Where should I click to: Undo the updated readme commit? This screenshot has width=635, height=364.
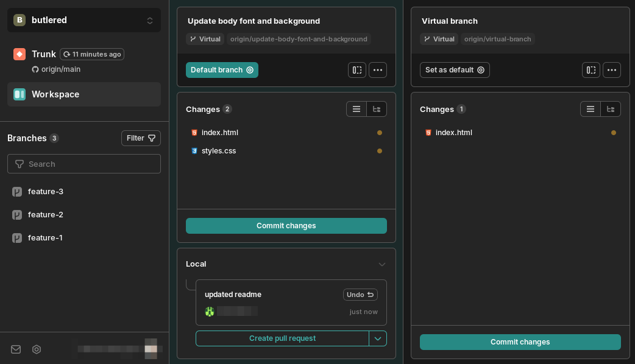coord(360,294)
